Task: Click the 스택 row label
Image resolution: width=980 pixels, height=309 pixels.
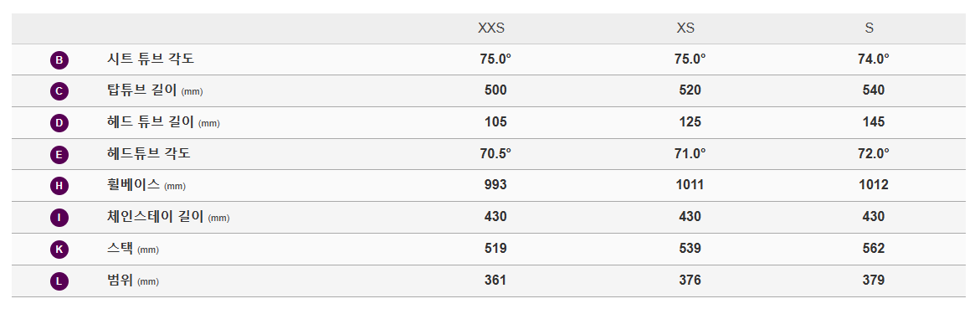Action: point(133,249)
